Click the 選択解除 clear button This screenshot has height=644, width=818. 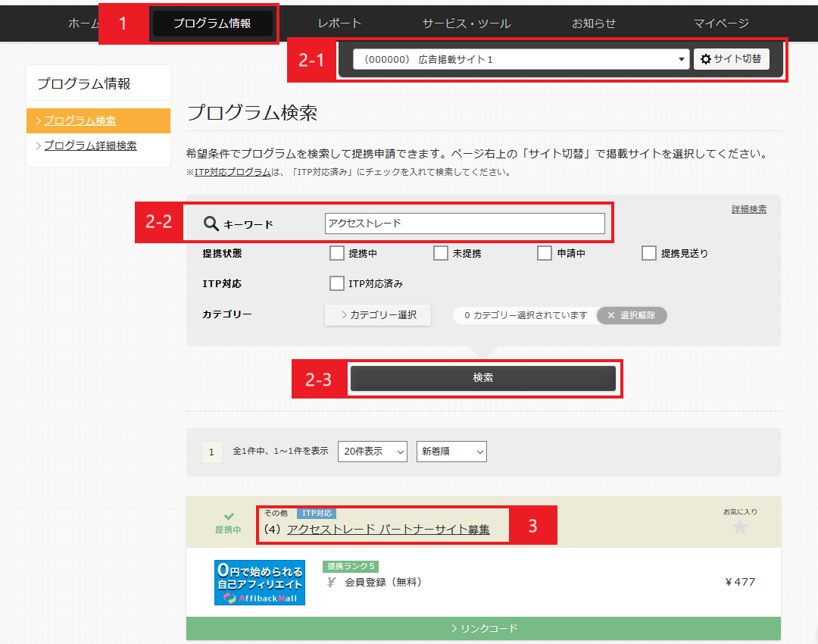coord(632,315)
